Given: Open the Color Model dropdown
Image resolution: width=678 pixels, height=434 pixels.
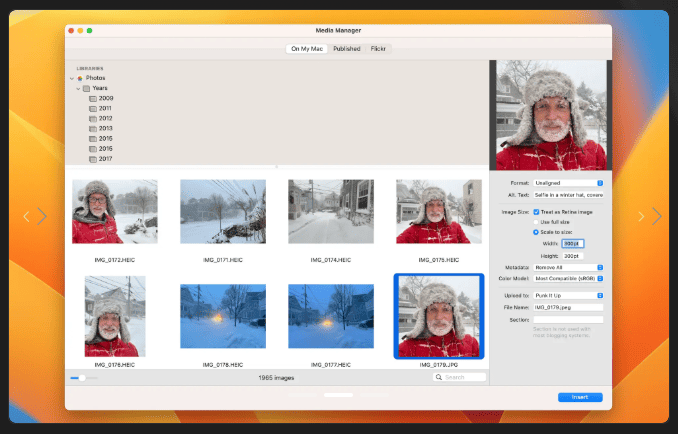Looking at the screenshot, I should [x=568, y=279].
